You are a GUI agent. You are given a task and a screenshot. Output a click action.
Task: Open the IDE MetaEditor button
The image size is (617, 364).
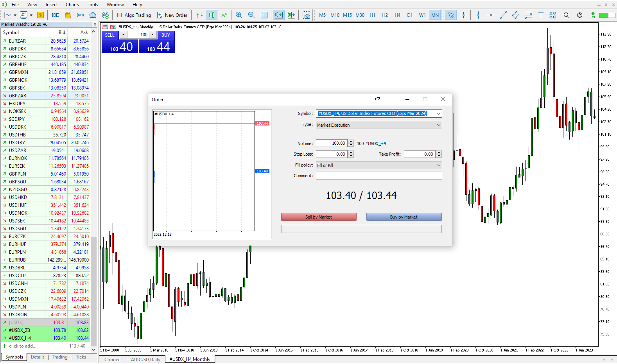55,15
